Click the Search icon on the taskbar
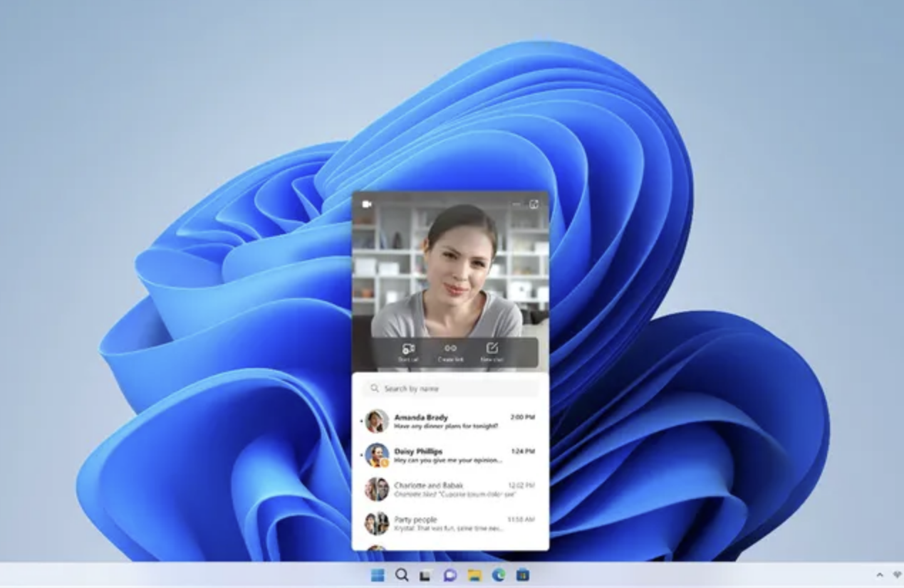 pyautogui.click(x=400, y=575)
